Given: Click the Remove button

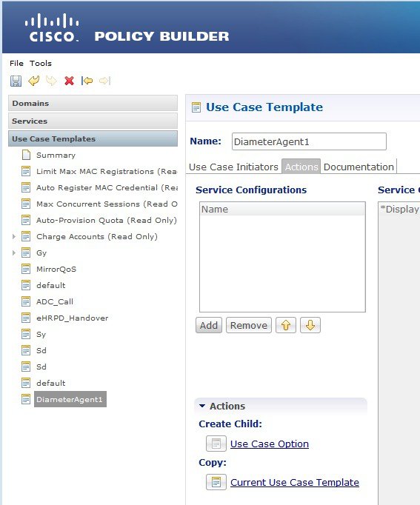Looking at the screenshot, I should tap(249, 325).
